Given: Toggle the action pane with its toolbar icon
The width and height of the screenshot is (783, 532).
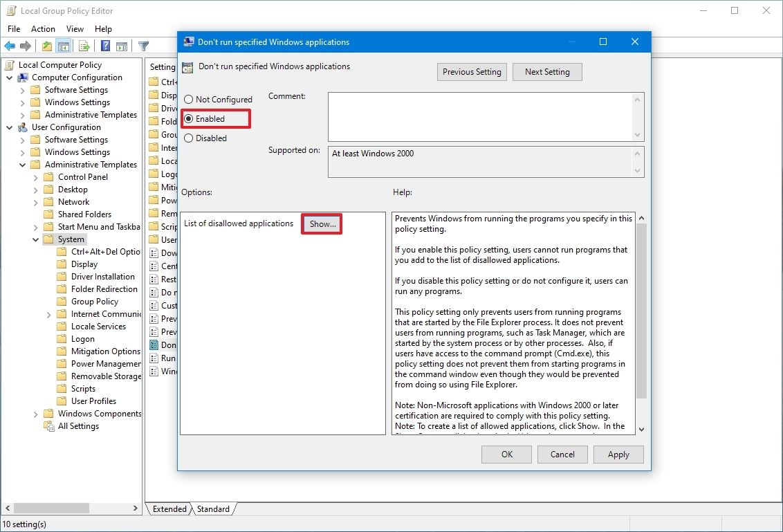Looking at the screenshot, I should (x=122, y=46).
